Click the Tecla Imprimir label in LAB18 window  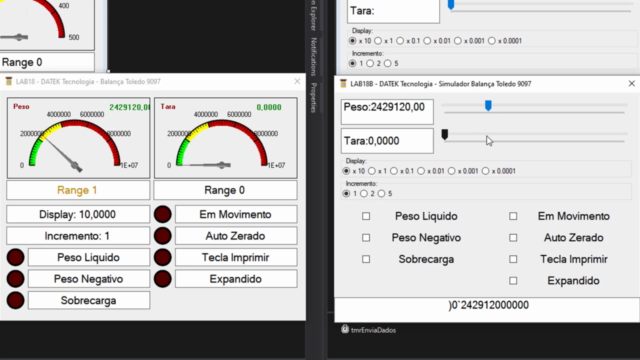(x=236, y=258)
